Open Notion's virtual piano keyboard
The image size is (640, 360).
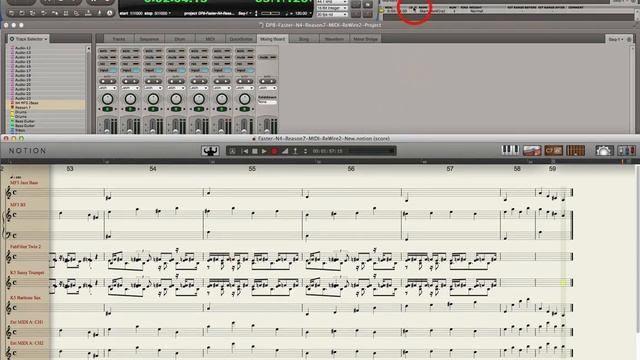(x=510, y=150)
